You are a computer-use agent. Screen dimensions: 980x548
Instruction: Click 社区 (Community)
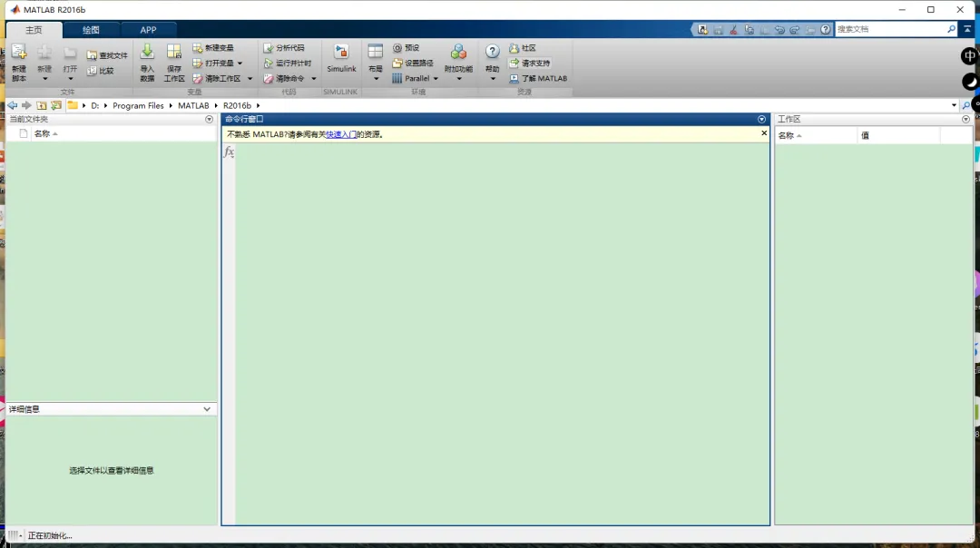(x=523, y=48)
